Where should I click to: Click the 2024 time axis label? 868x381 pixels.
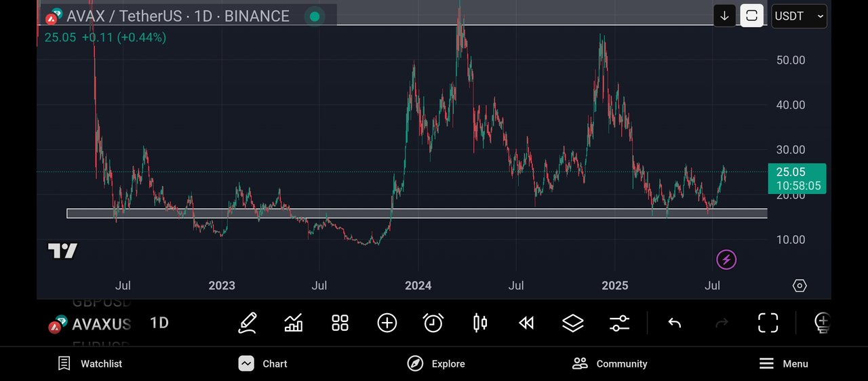pos(418,285)
